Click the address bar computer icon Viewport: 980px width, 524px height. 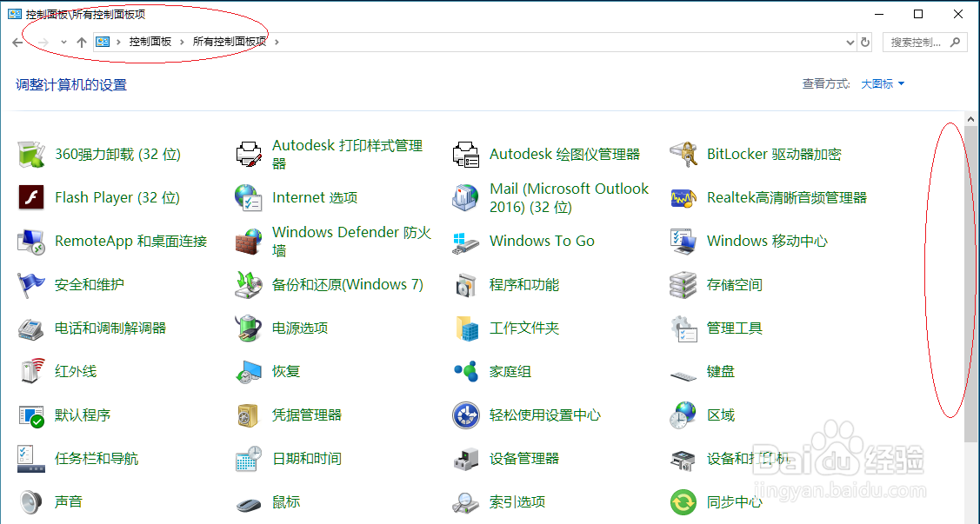(x=103, y=42)
